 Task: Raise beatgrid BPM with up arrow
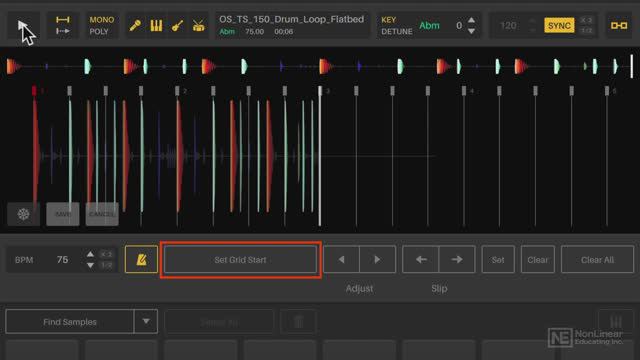tap(90, 254)
